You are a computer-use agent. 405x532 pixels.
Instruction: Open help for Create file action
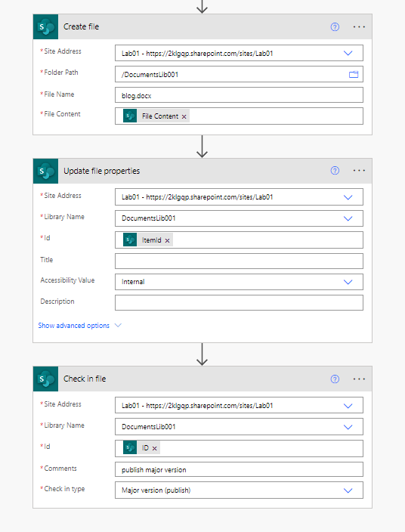335,26
